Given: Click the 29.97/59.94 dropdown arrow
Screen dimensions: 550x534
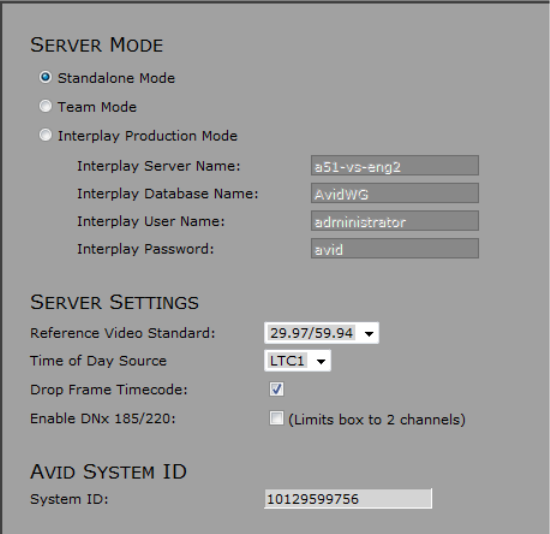Looking at the screenshot, I should point(369,334).
